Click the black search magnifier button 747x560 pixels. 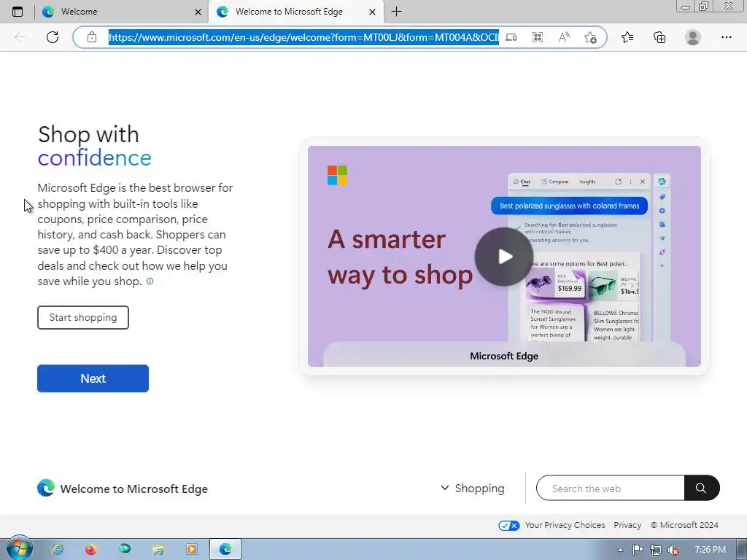tap(701, 488)
